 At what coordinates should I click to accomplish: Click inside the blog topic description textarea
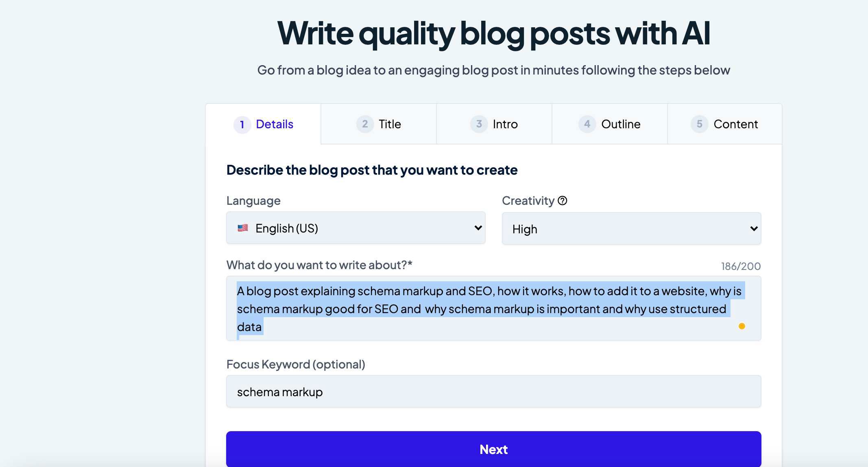click(493, 309)
